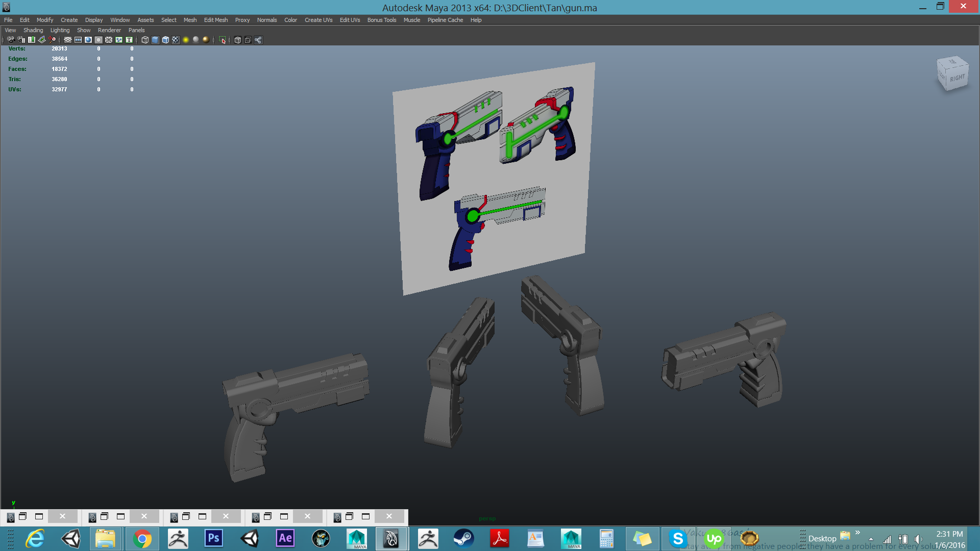980x551 pixels.
Task: Toggle Wireframe on Shaded mode
Action: tap(165, 40)
